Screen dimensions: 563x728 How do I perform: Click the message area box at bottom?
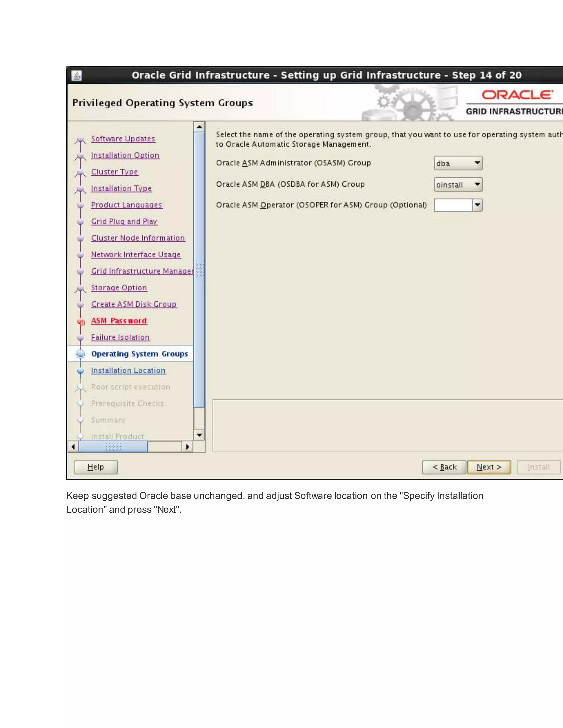[388, 426]
